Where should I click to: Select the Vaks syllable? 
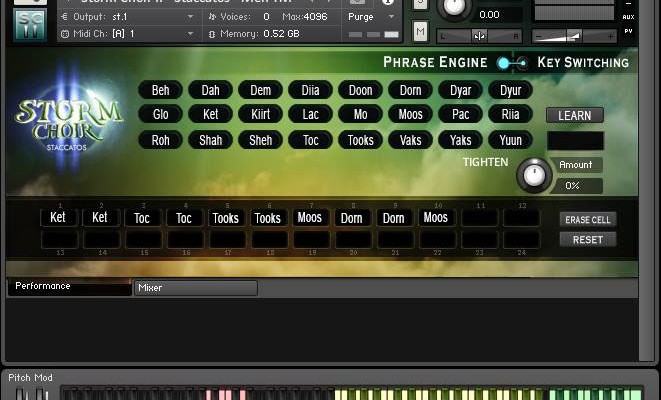[410, 140]
